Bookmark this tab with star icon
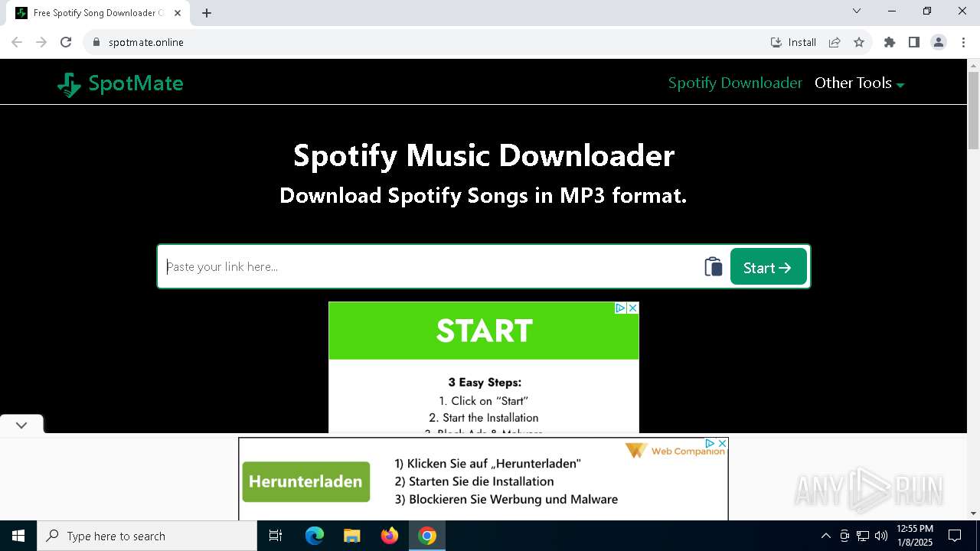Image resolution: width=980 pixels, height=551 pixels. (859, 42)
